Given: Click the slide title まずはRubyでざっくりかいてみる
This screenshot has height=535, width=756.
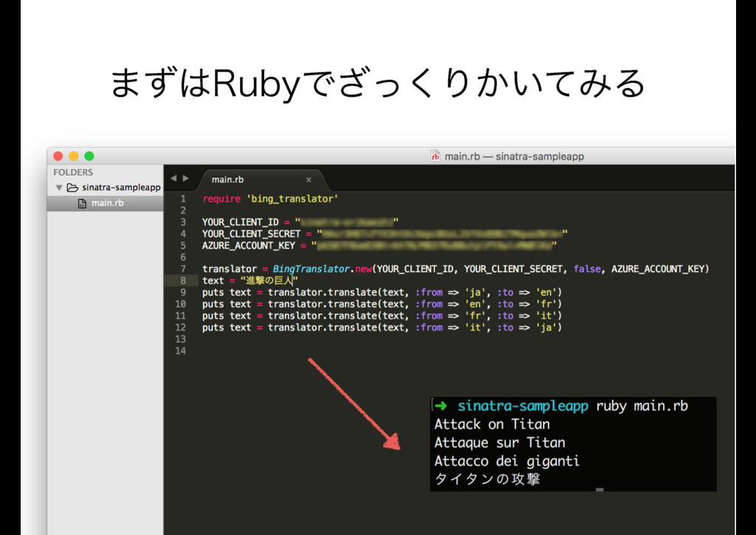Looking at the screenshot, I should [378, 83].
